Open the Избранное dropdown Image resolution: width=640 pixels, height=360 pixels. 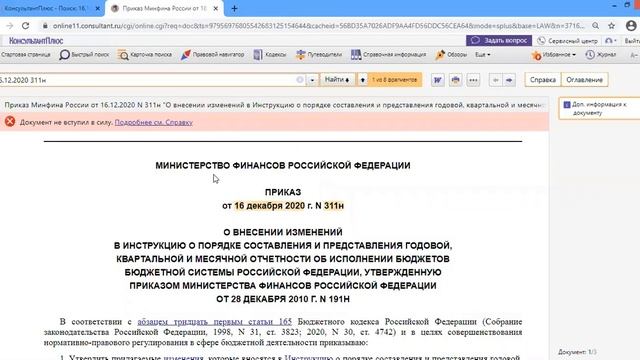pyautogui.click(x=553, y=55)
